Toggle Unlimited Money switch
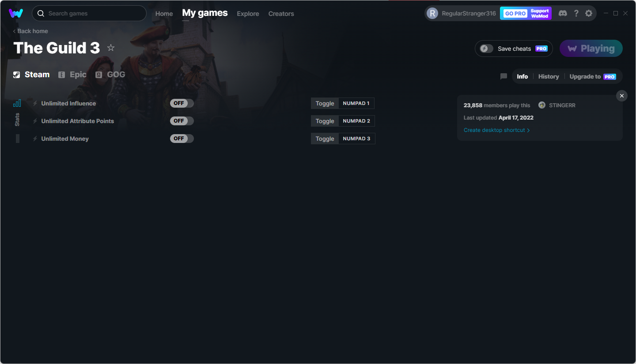636x364 pixels. click(182, 139)
